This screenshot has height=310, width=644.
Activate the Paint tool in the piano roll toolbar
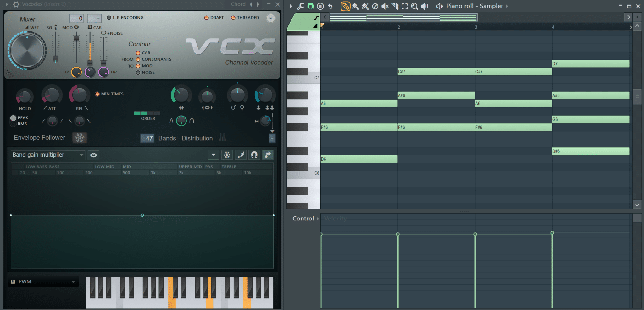click(x=356, y=6)
